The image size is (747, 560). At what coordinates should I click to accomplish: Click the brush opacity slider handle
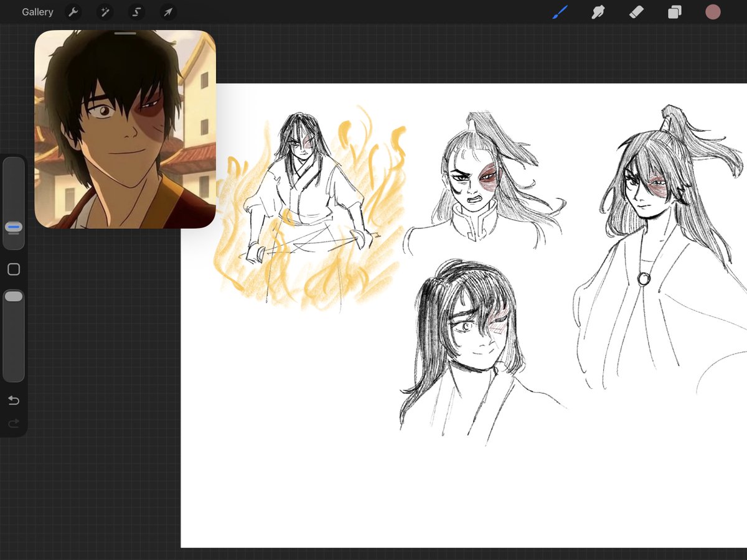[x=14, y=297]
